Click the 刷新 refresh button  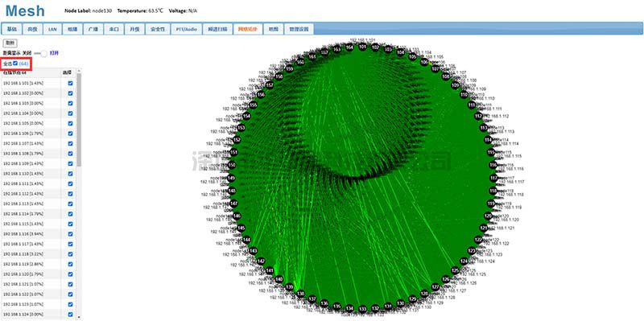(x=10, y=43)
